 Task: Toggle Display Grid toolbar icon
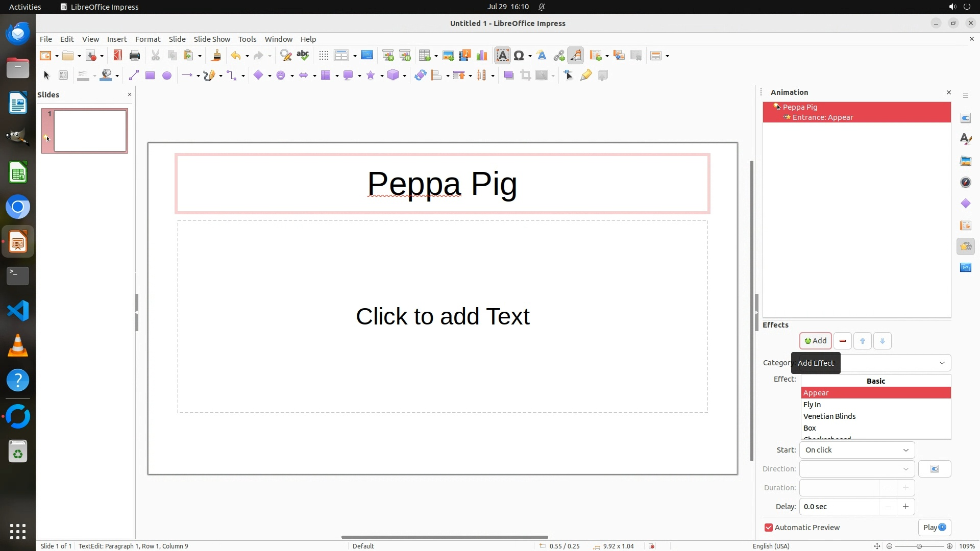(x=324, y=56)
